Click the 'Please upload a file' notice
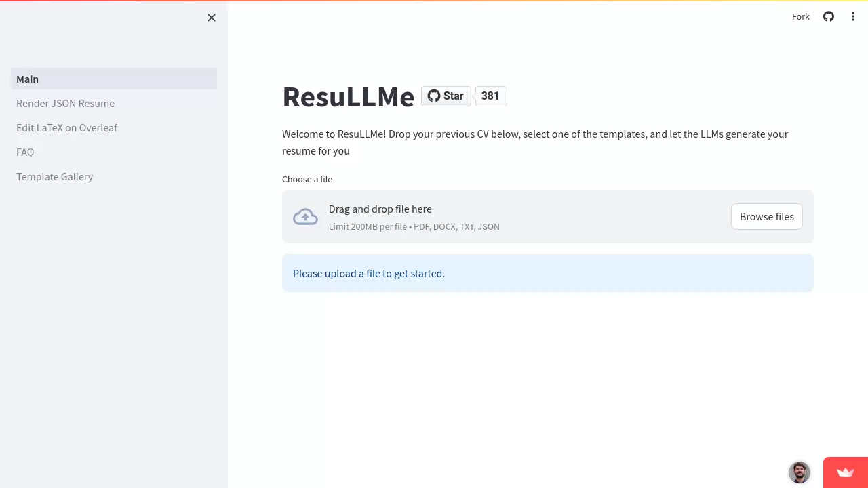The width and height of the screenshot is (868, 488). point(548,273)
